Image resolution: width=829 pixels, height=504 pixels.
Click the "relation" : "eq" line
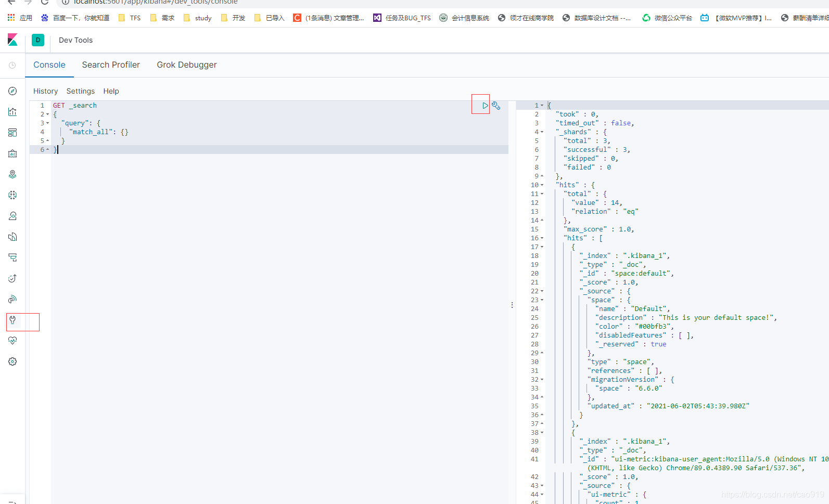click(x=605, y=212)
